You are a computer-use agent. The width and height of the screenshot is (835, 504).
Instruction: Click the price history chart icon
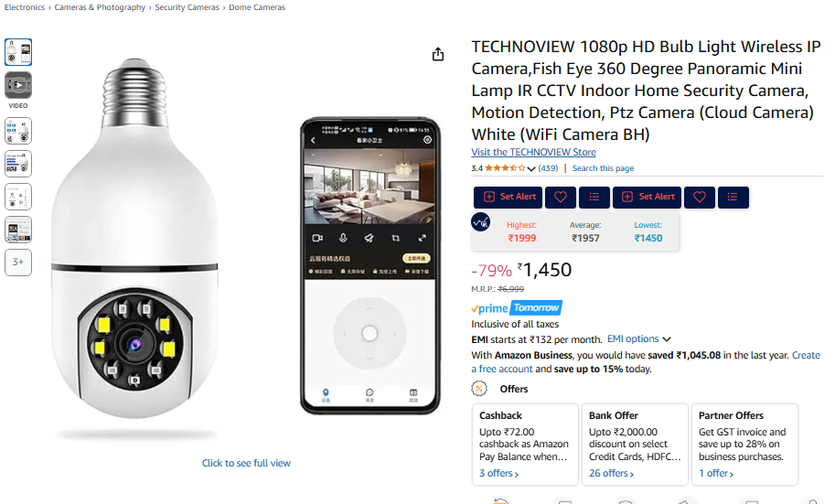click(481, 221)
